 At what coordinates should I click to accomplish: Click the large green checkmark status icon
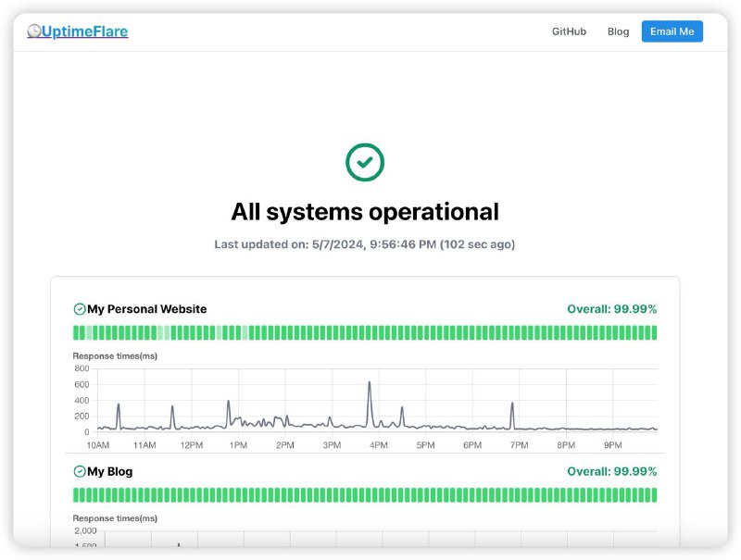pos(365,161)
